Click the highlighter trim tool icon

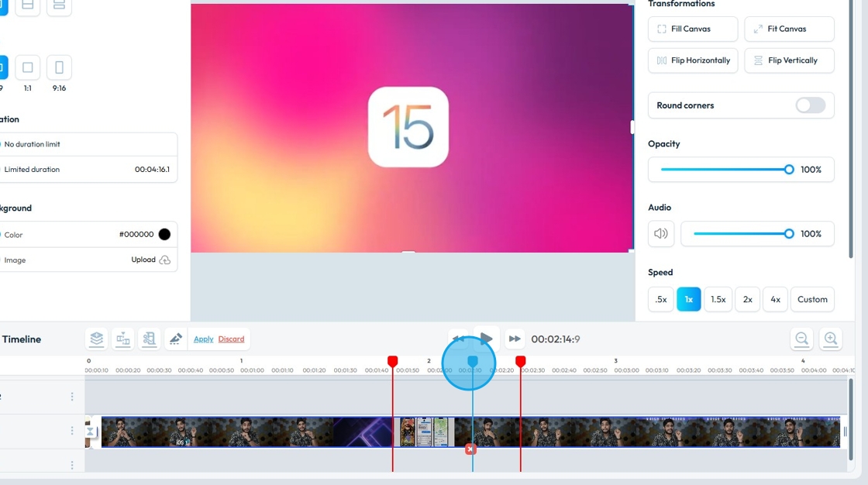pyautogui.click(x=175, y=339)
